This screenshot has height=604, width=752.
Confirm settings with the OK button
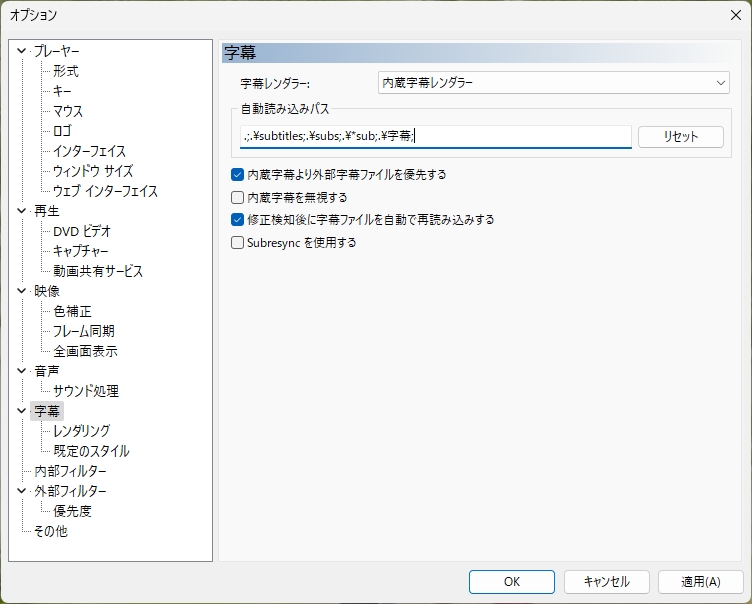click(x=511, y=582)
